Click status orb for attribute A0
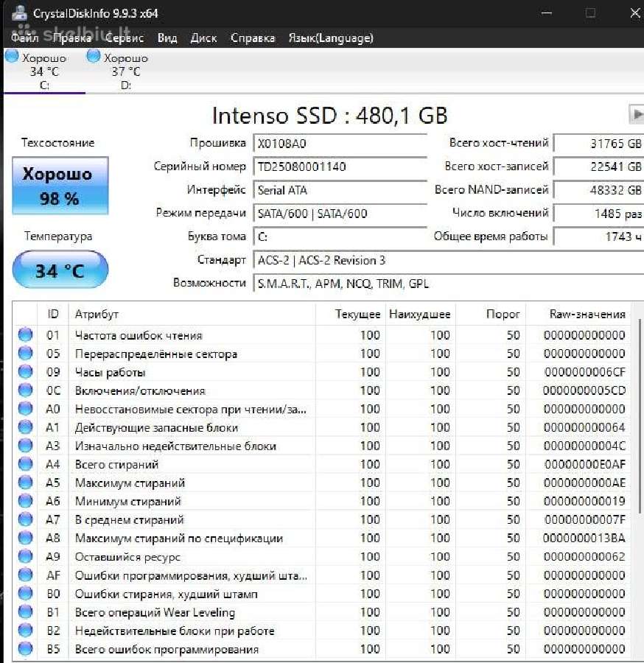 pos(25,408)
